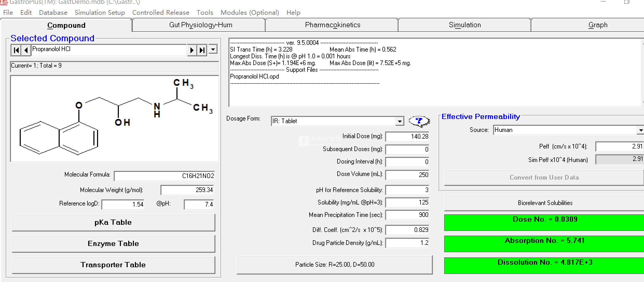The width and height of the screenshot is (644, 282).
Task: Click the GastroPlus application icon in title bar
Action: [4, 2]
